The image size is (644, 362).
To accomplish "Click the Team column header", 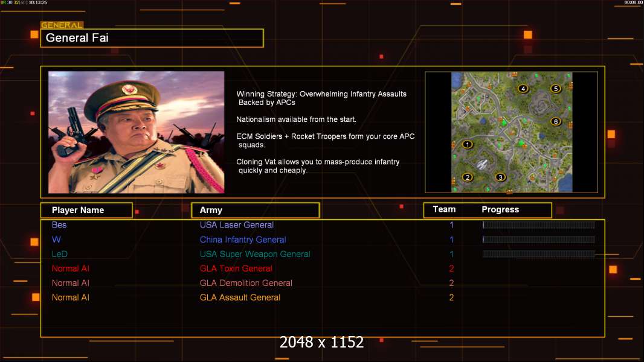I will pos(444,209).
